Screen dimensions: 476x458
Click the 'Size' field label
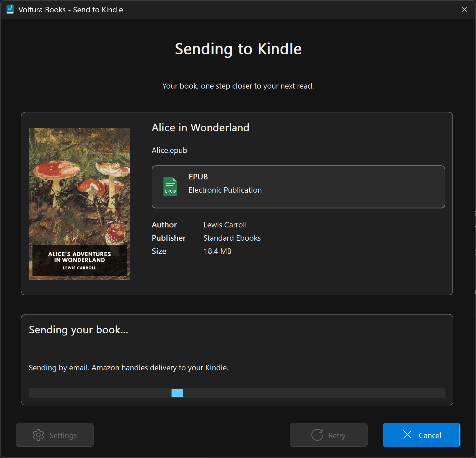click(159, 251)
